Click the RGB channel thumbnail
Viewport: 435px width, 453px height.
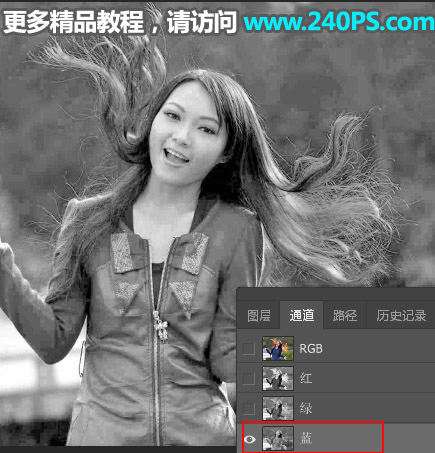tap(278, 349)
